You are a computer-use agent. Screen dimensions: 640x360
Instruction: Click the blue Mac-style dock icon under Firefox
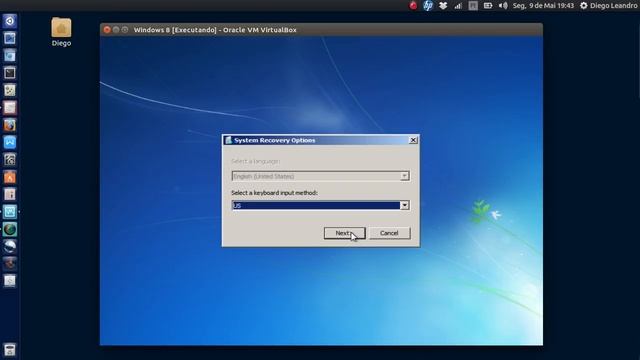(10, 142)
